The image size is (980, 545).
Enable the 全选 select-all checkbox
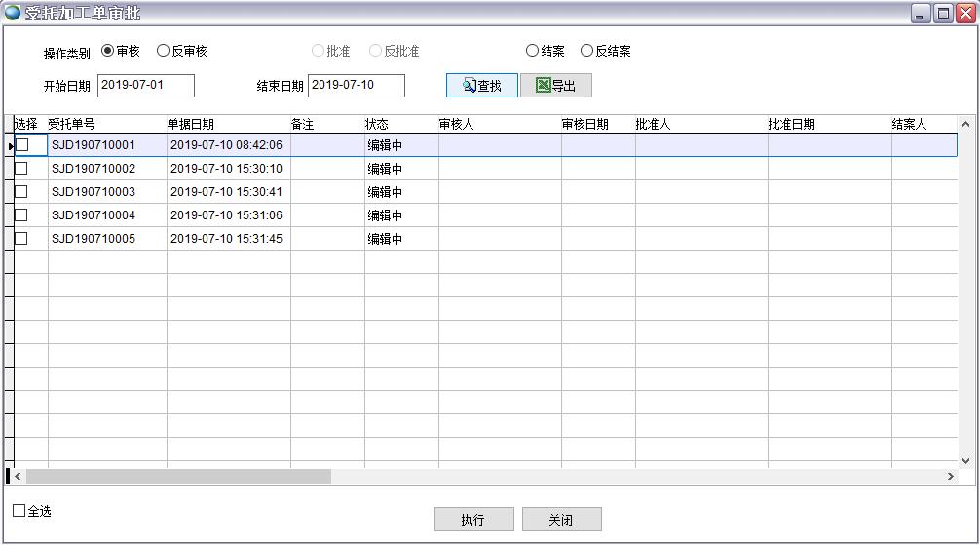pos(19,511)
